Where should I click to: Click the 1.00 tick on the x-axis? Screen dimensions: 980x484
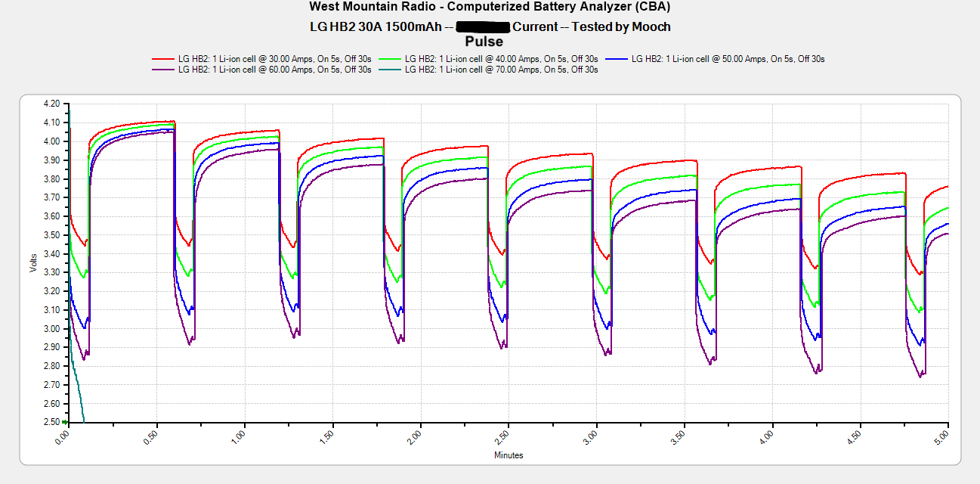(x=240, y=438)
